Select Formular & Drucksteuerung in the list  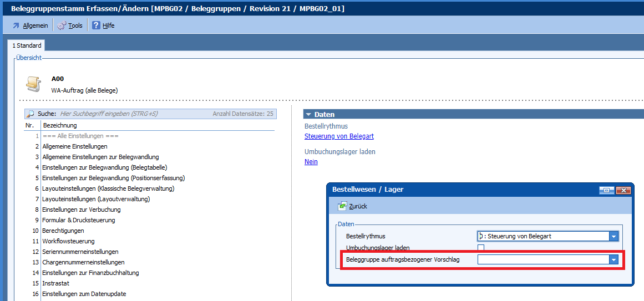79,220
